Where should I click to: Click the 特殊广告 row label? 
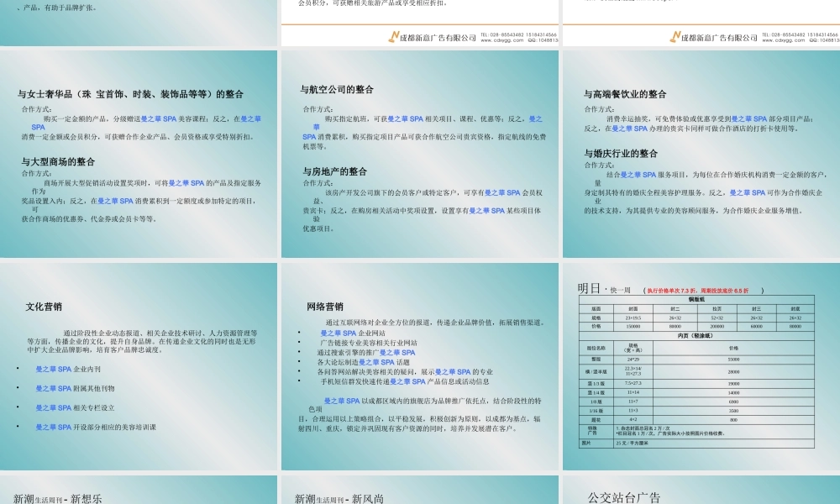coord(596,432)
